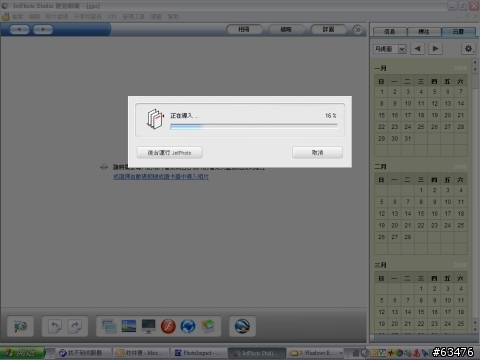Viewport: 480px width, 360px height.
Task: Open Windows Explorer group in the taskbar
Action: point(315,353)
